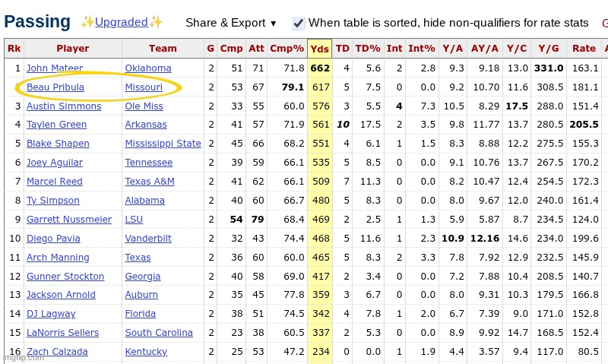Sort by TD column header
The height and width of the screenshot is (364, 608).
pos(343,49)
